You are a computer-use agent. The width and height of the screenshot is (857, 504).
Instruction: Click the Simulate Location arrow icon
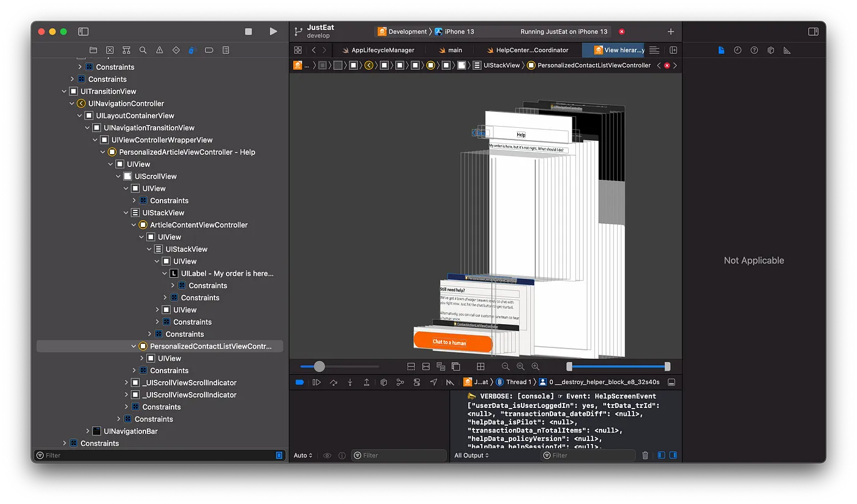click(433, 382)
